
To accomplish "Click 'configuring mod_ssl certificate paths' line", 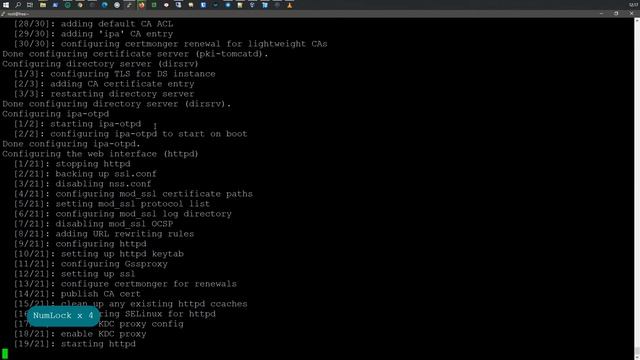I will click(x=133, y=194).
